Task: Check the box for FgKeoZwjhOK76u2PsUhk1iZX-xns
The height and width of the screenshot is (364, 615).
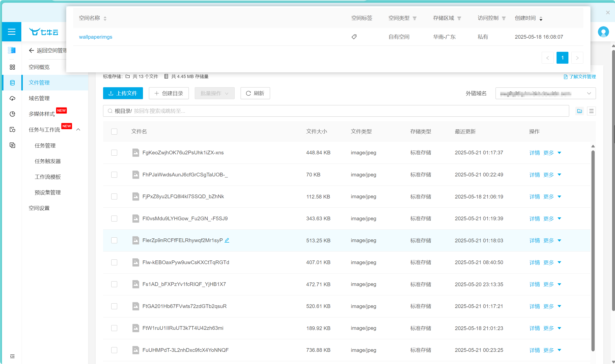Action: click(x=114, y=153)
